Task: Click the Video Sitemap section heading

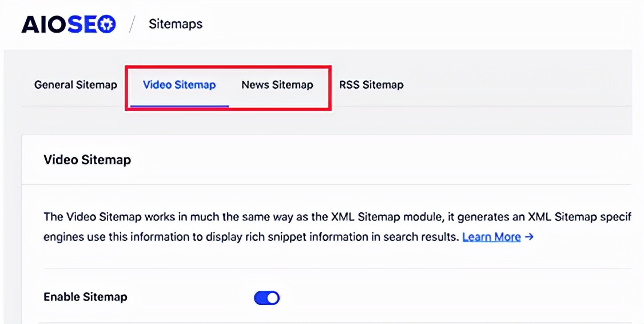Action: click(87, 160)
